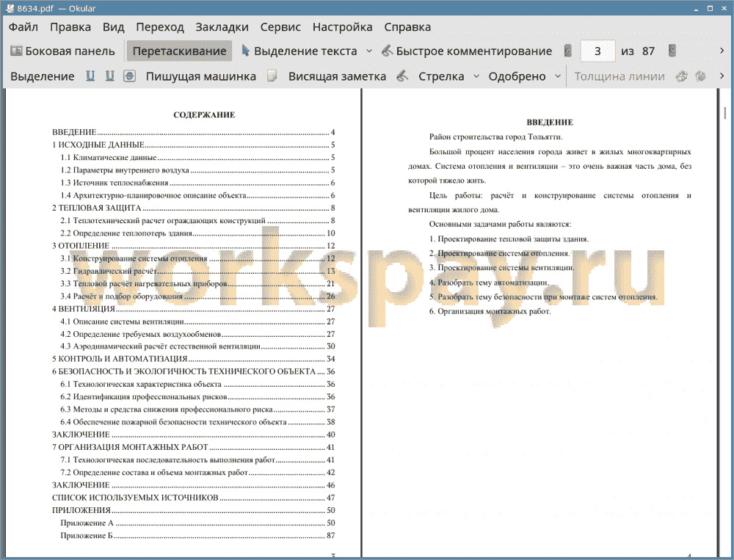Select the inline note icon
Screen dimensions: 734x560
[272, 76]
